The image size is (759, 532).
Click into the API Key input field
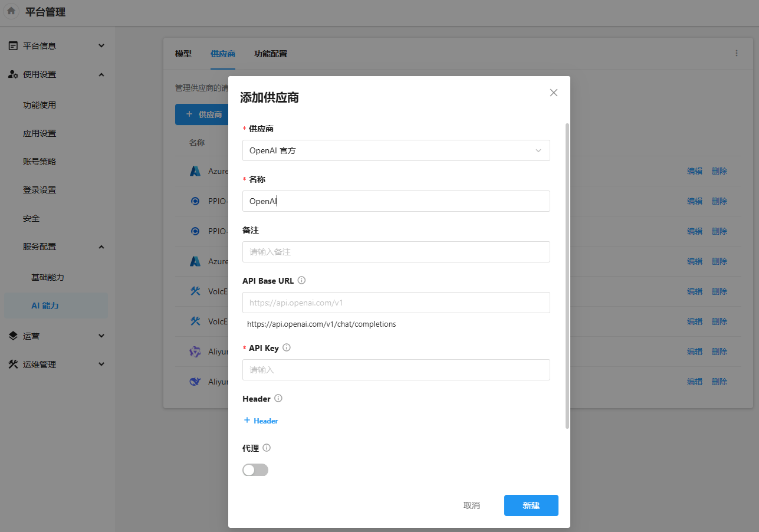click(x=396, y=370)
